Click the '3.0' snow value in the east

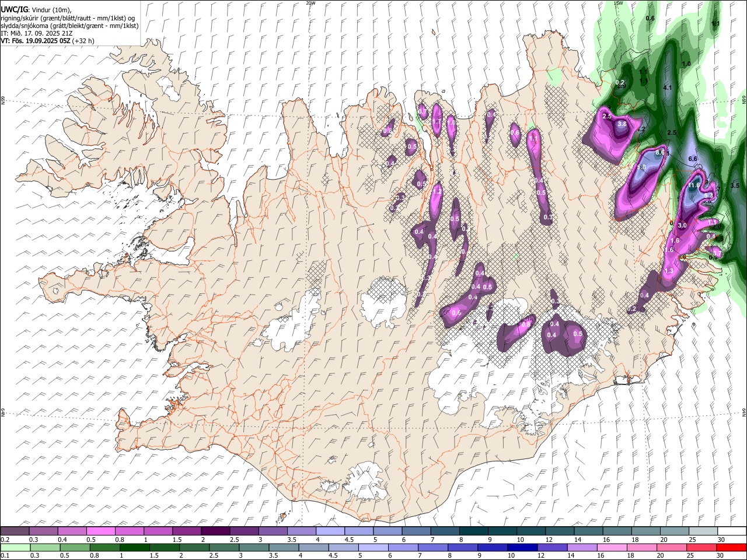click(x=682, y=225)
